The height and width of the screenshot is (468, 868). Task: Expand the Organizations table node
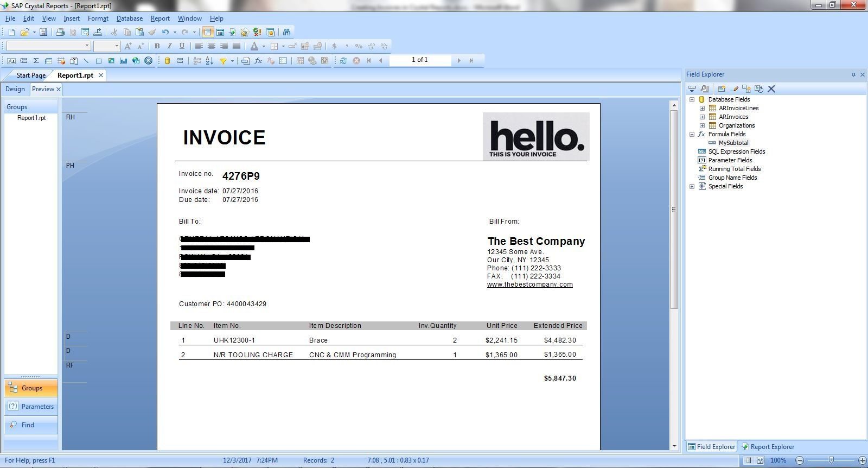click(703, 126)
